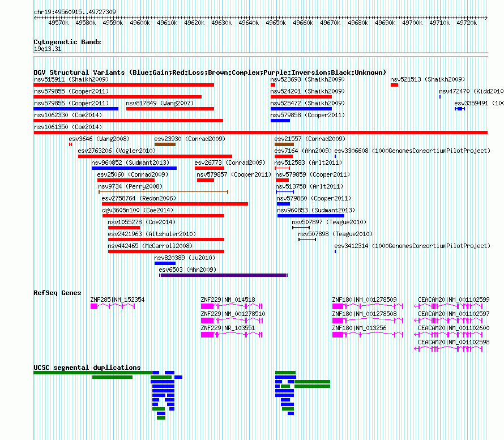The image size is (504, 440).
Task: Open the dgv3605n100 (Coe2014) label
Action: tap(138, 210)
